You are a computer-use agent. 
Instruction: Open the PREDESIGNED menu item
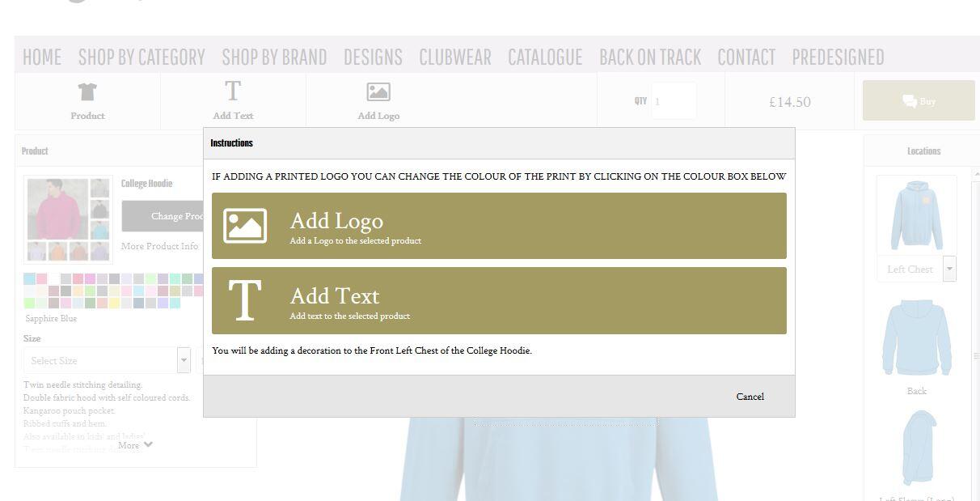click(x=838, y=57)
